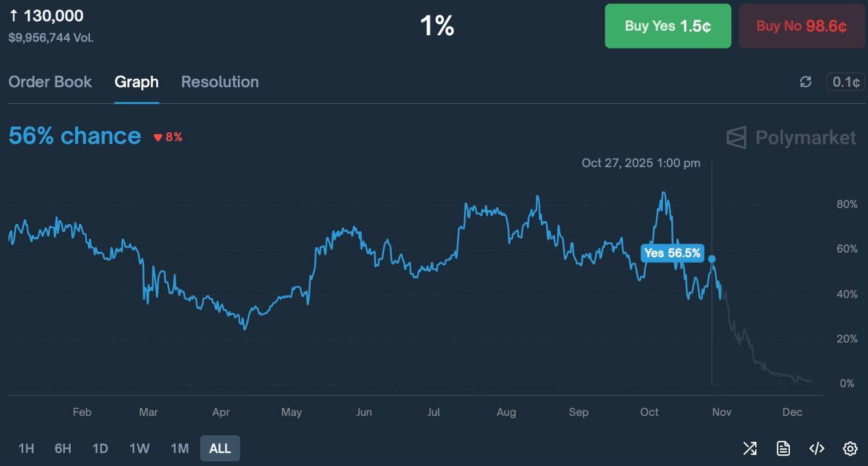Open the 0.1¢ tick size selector
868x466 pixels.
coord(845,82)
